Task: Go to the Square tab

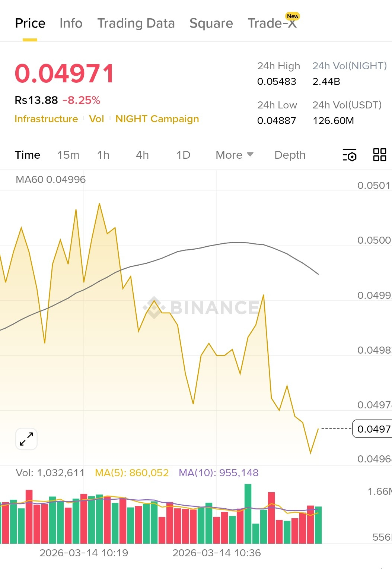Action: point(211,23)
